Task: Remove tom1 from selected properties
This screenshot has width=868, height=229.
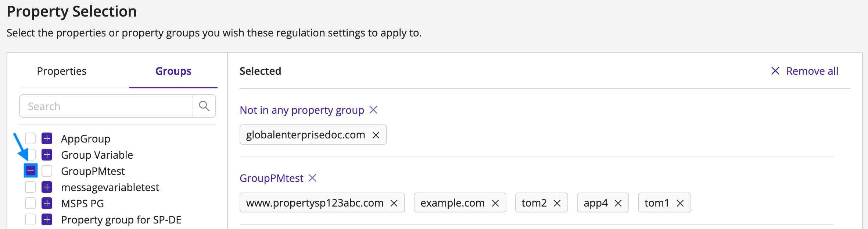Action: coord(680,203)
